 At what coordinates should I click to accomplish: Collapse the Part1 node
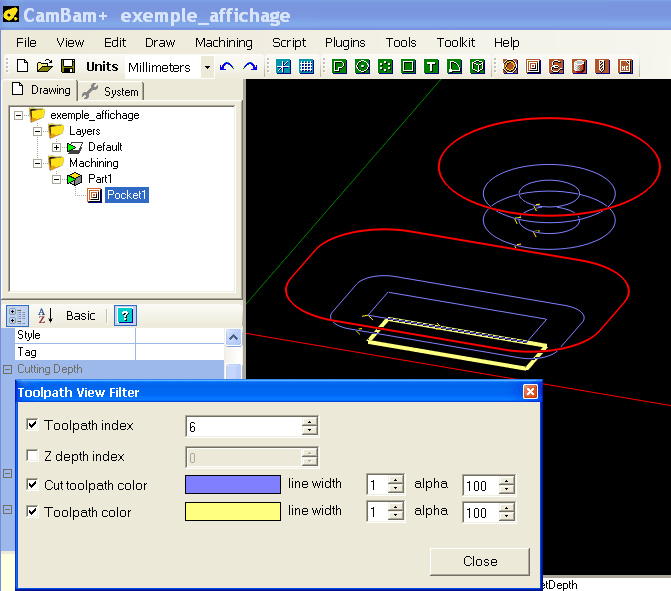click(x=56, y=179)
